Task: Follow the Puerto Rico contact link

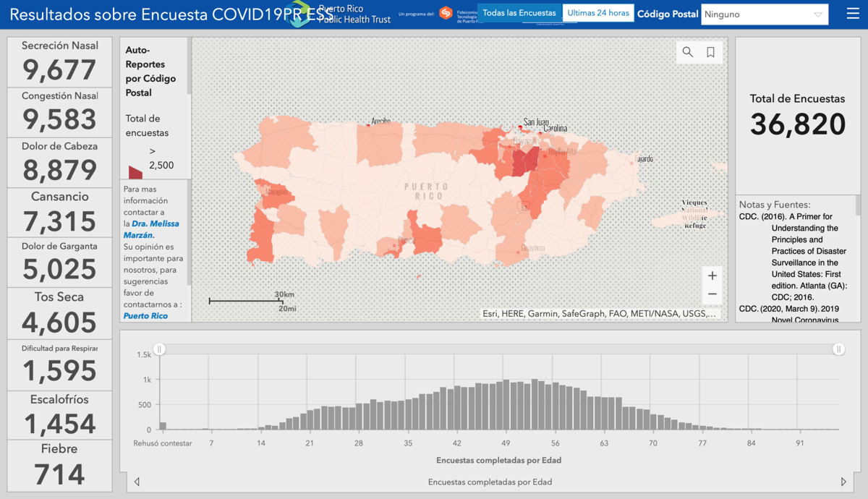Action: click(145, 316)
